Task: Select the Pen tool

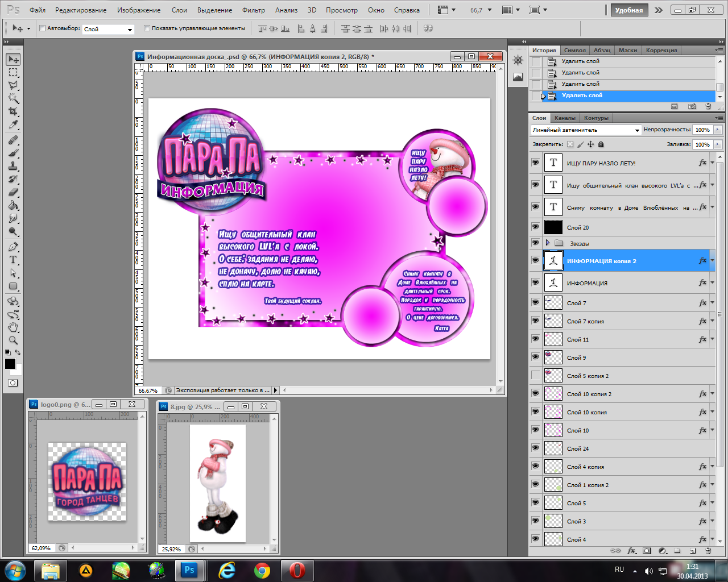Action: coord(13,247)
